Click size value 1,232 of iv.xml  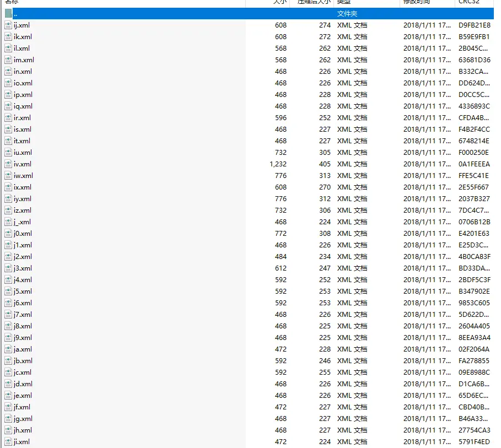coord(278,164)
